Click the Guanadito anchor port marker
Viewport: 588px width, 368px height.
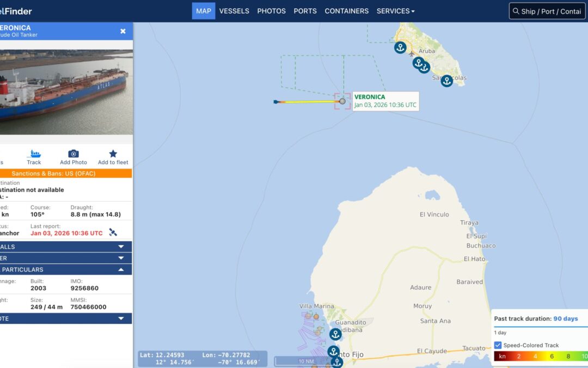pos(335,334)
